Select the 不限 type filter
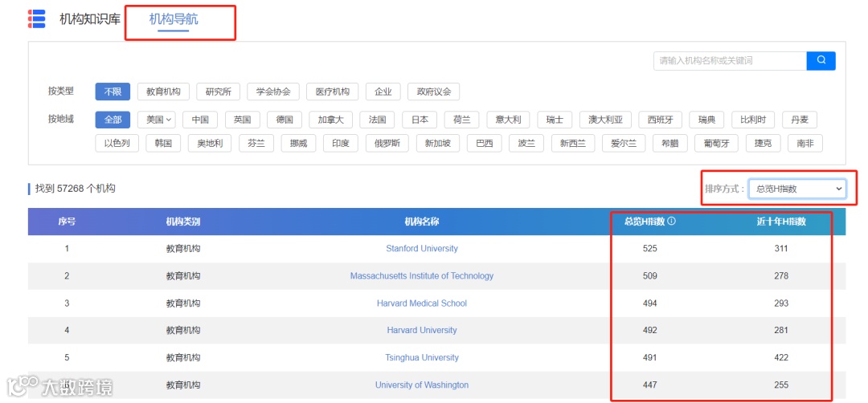 (x=113, y=92)
